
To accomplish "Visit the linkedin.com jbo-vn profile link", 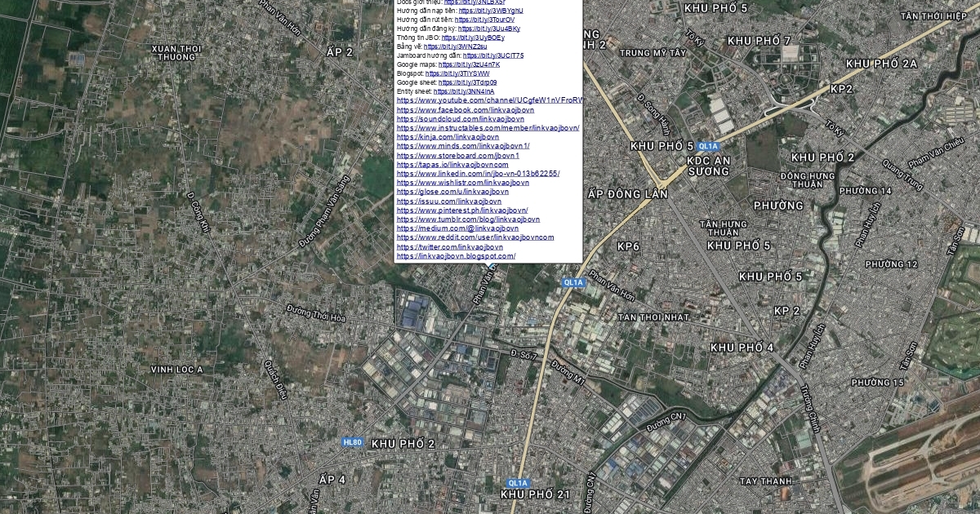I will [478, 174].
